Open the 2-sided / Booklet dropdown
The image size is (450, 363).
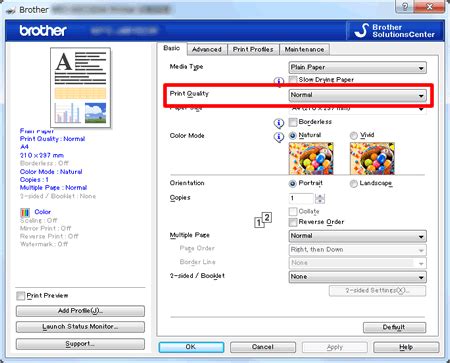click(357, 277)
